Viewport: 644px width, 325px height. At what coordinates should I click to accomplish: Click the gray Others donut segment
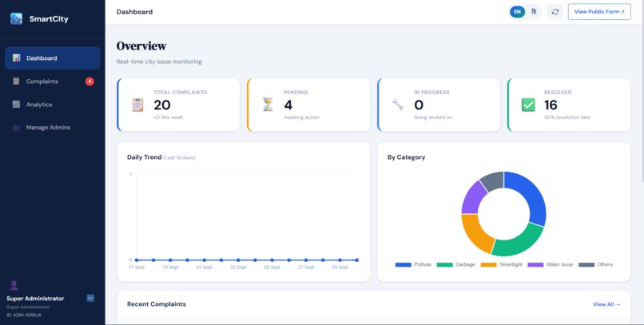point(493,180)
